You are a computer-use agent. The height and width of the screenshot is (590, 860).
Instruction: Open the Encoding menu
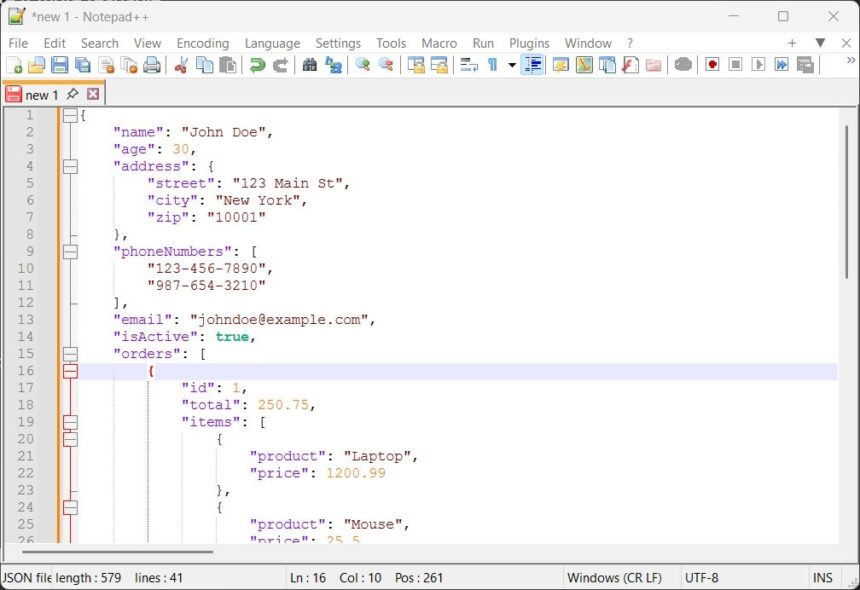(202, 43)
